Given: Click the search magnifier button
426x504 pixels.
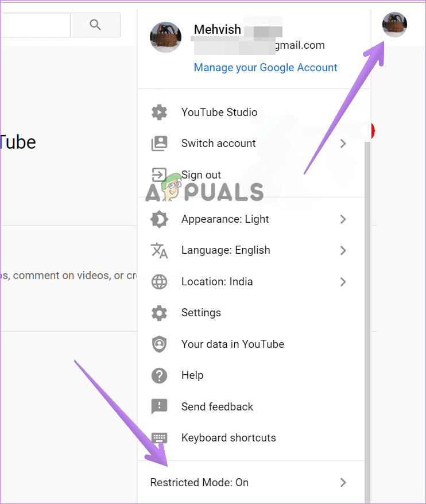Looking at the screenshot, I should pyautogui.click(x=95, y=25).
